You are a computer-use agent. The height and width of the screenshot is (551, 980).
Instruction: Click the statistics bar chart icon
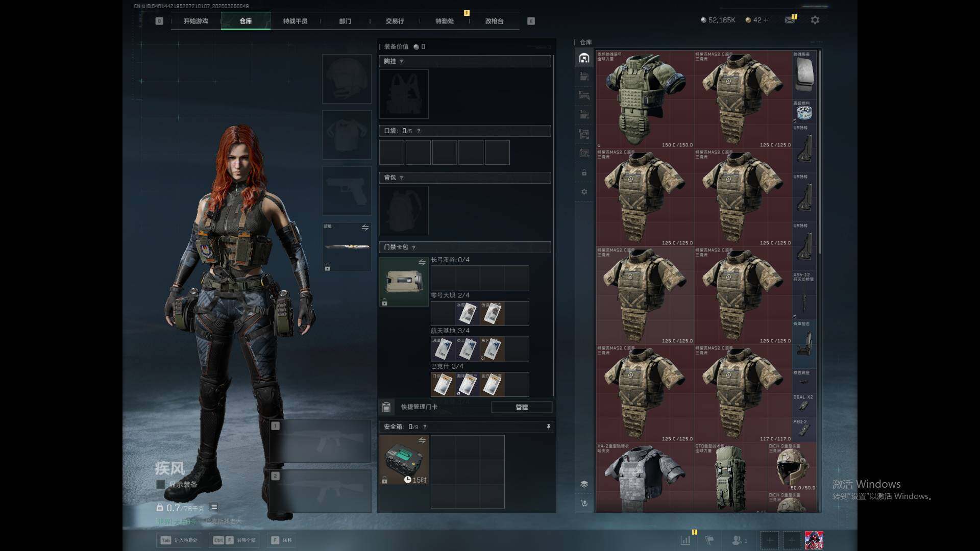point(685,540)
